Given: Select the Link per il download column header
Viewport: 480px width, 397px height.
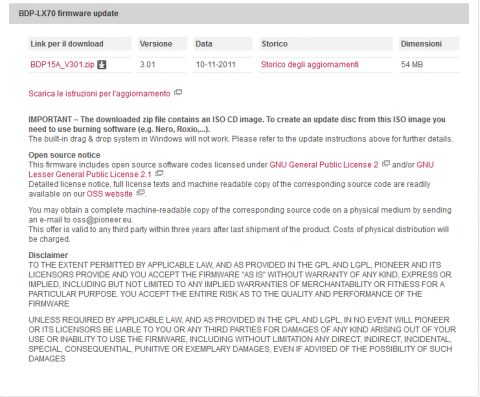Looking at the screenshot, I should pos(80,44).
